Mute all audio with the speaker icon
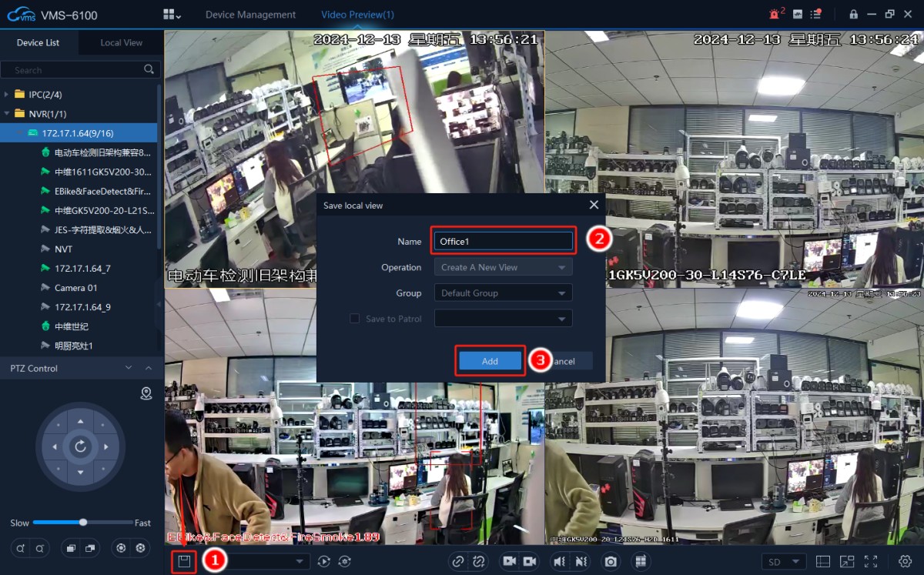Image resolution: width=924 pixels, height=575 pixels. (x=559, y=562)
